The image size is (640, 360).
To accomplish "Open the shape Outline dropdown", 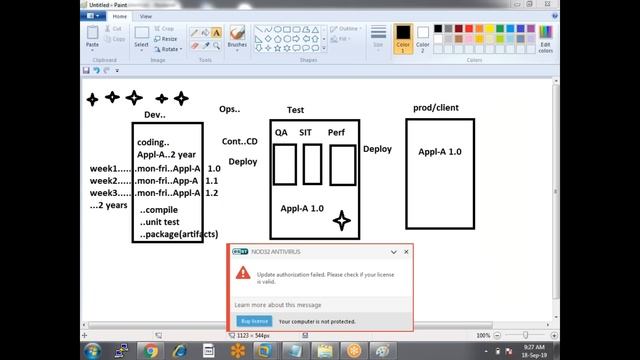I will click(x=346, y=29).
